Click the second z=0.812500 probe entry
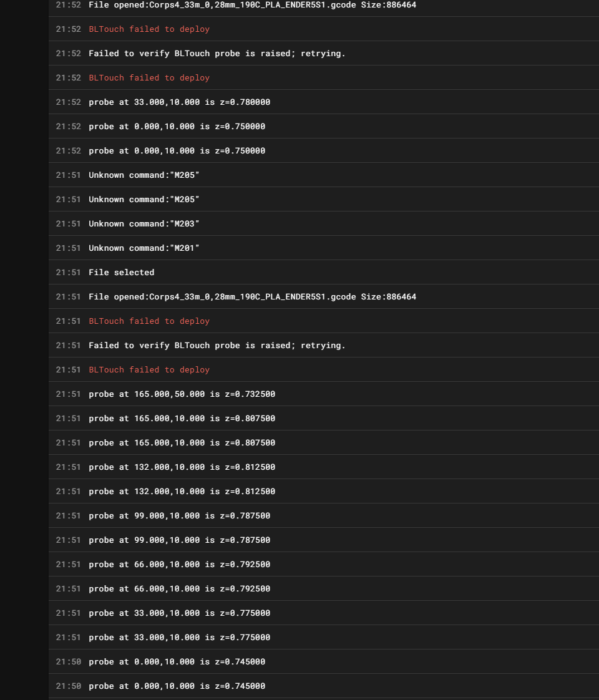 (182, 492)
